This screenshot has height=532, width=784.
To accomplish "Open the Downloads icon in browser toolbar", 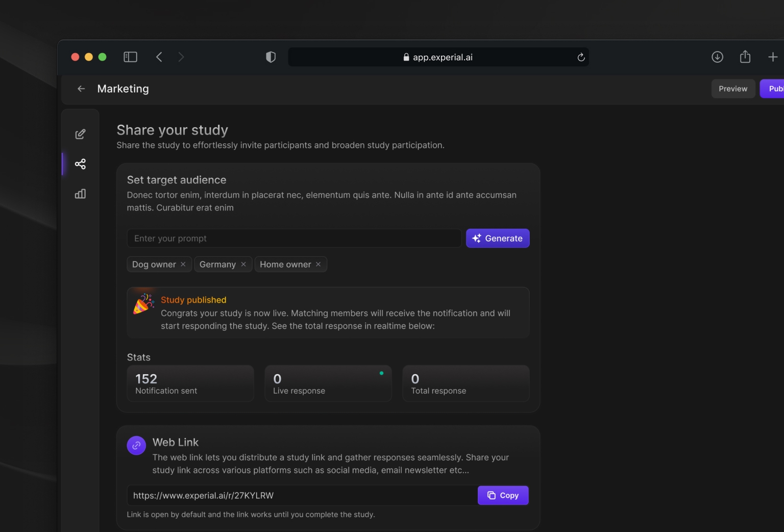I will 717,57.
